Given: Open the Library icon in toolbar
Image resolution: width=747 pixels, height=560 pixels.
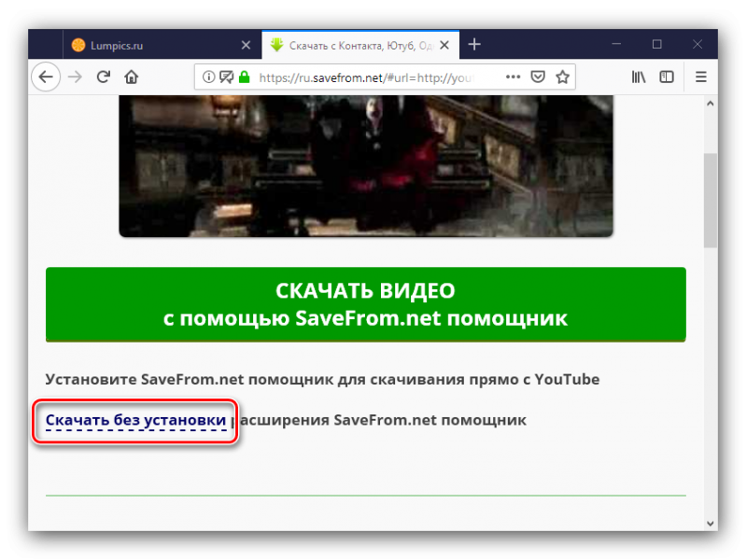Looking at the screenshot, I should 639,77.
